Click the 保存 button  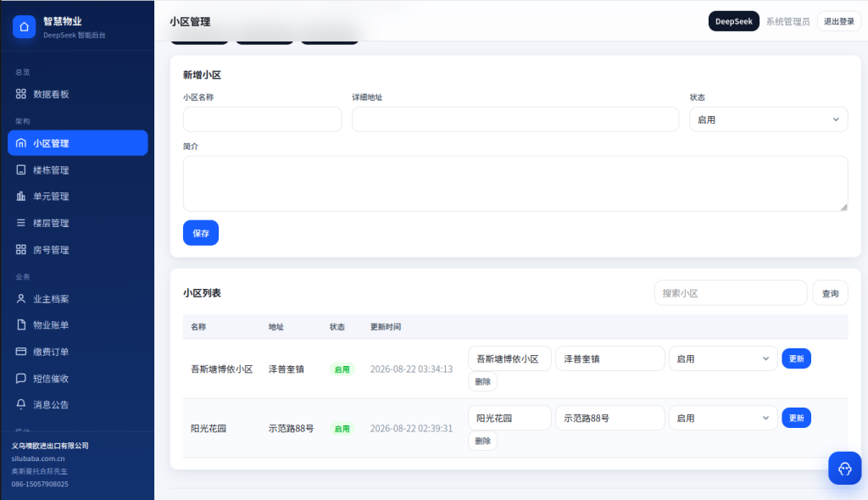[201, 233]
